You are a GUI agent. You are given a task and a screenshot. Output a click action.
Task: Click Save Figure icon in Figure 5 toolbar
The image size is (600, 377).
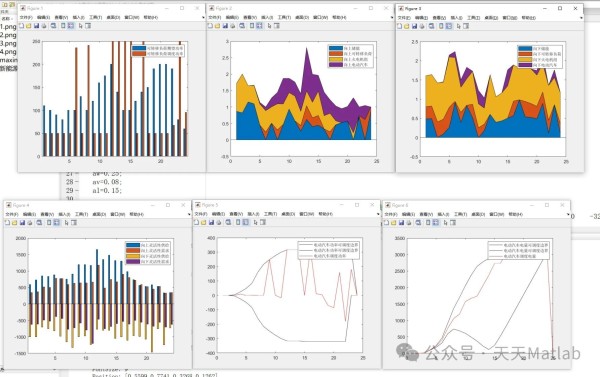click(x=211, y=222)
